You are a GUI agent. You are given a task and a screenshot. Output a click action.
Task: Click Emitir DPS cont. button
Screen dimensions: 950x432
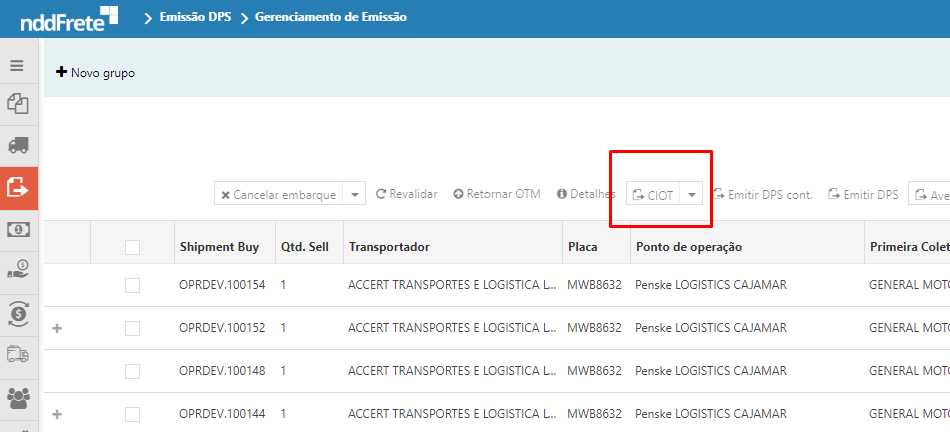click(x=763, y=195)
